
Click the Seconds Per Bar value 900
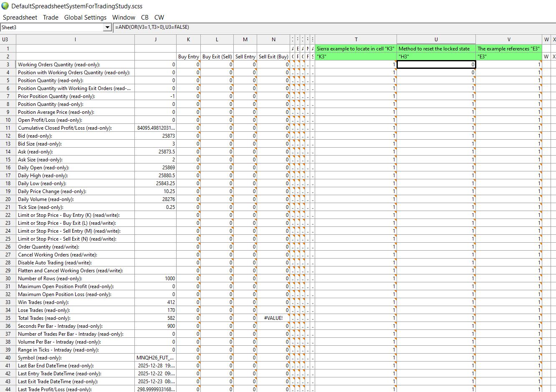point(156,326)
